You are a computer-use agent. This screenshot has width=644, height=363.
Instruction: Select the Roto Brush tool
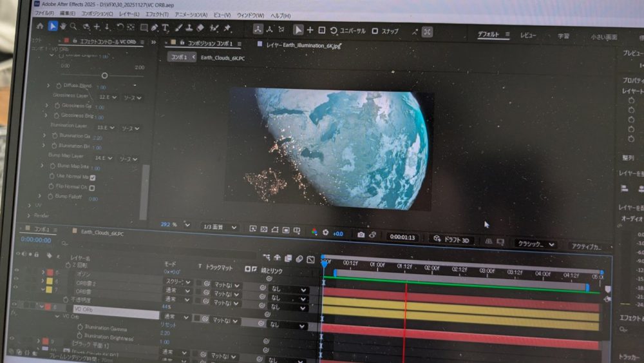click(214, 28)
